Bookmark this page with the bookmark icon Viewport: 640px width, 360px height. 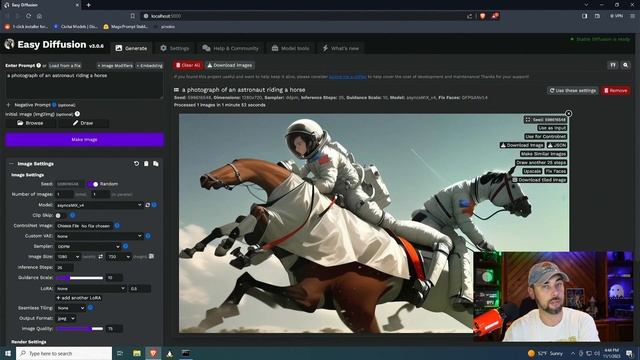click(x=133, y=16)
